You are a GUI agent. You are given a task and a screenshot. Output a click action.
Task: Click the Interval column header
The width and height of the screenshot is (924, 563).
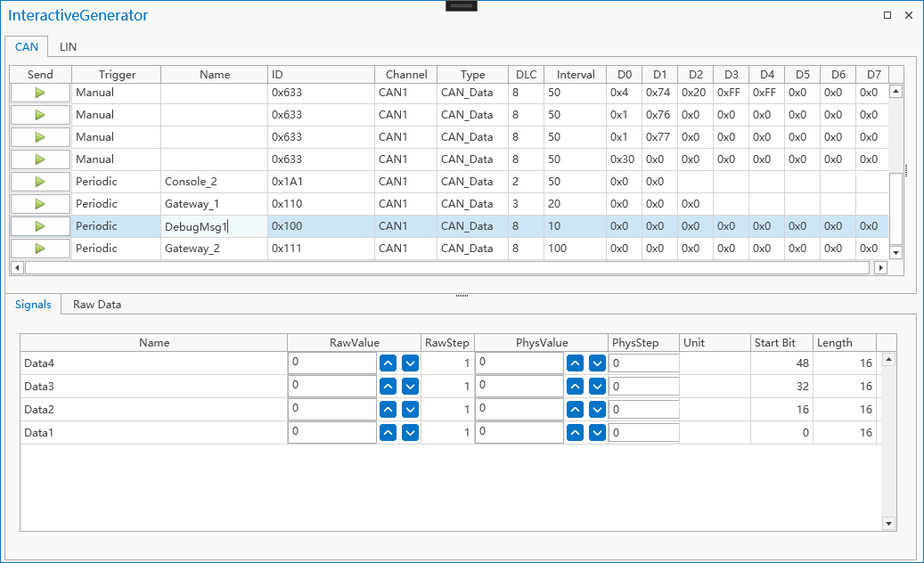click(575, 75)
